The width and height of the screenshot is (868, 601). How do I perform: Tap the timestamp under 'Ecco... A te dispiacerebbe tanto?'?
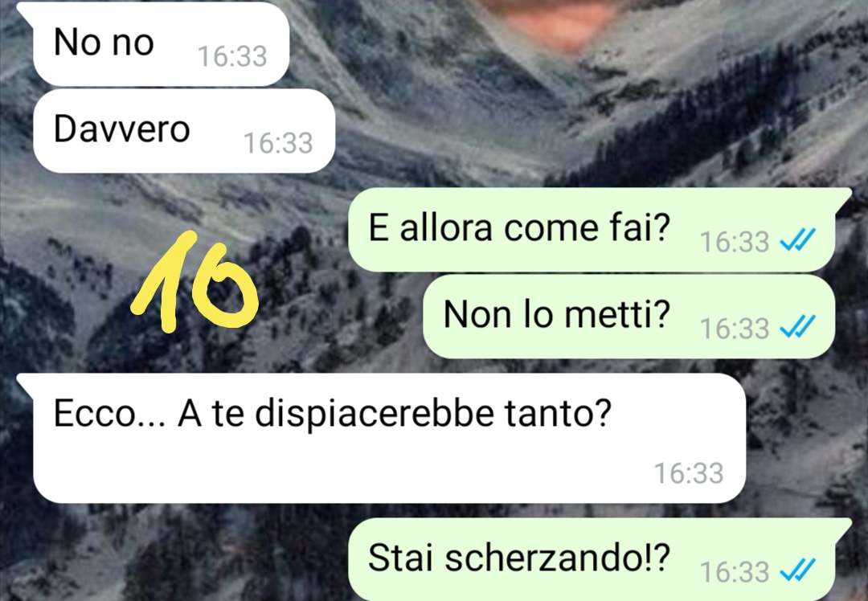pyautogui.click(x=689, y=473)
